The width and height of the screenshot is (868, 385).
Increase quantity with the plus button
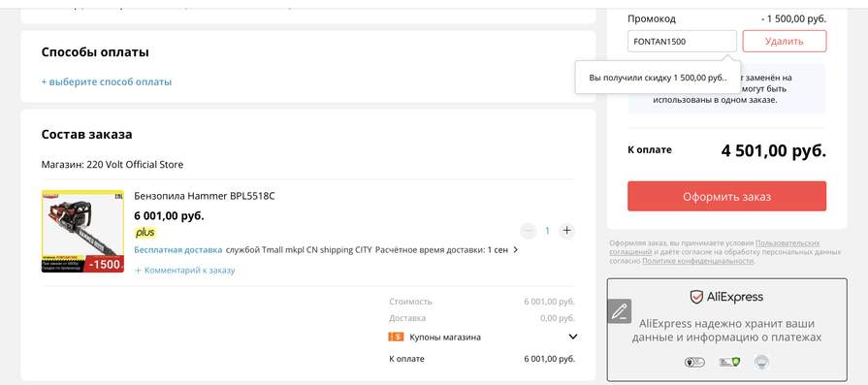point(566,231)
